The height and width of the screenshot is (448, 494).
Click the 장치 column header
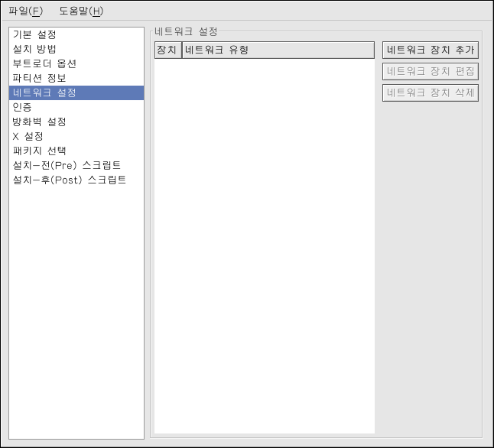pos(167,50)
